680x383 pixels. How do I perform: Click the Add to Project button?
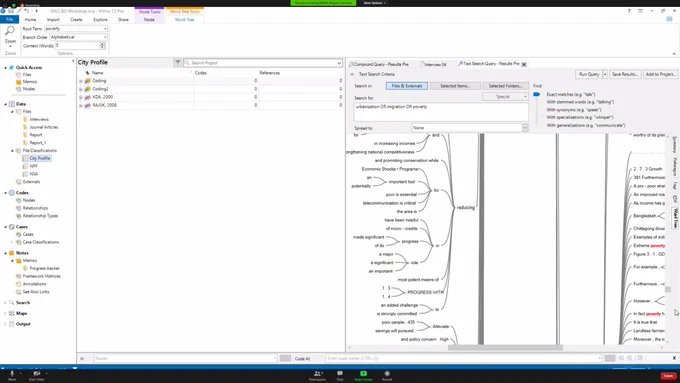coord(660,74)
